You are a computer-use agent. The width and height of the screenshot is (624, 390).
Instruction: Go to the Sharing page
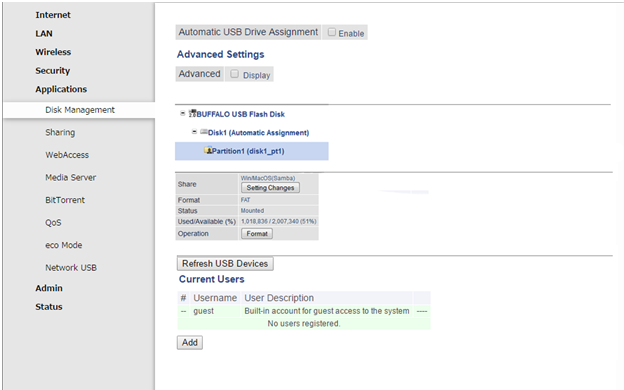click(x=60, y=133)
